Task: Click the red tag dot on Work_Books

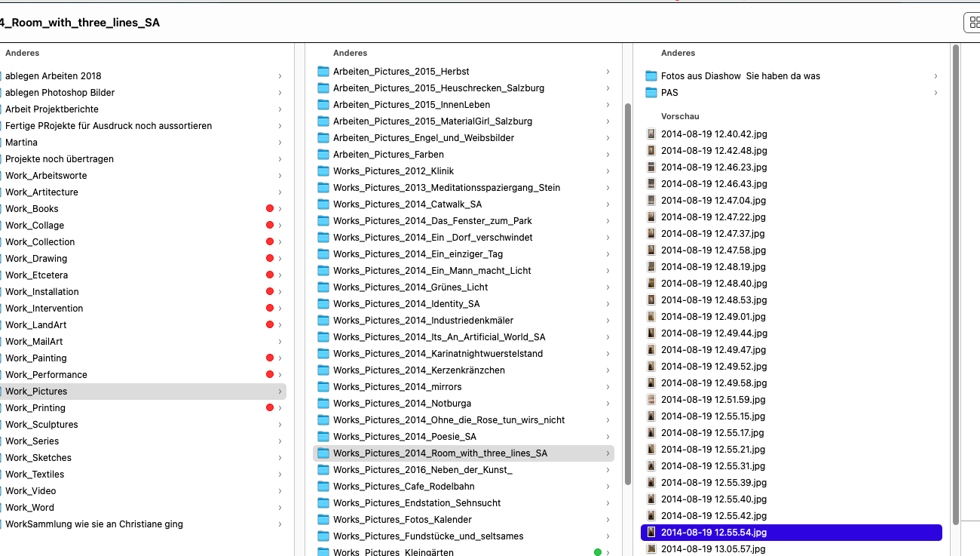Action: (269, 208)
